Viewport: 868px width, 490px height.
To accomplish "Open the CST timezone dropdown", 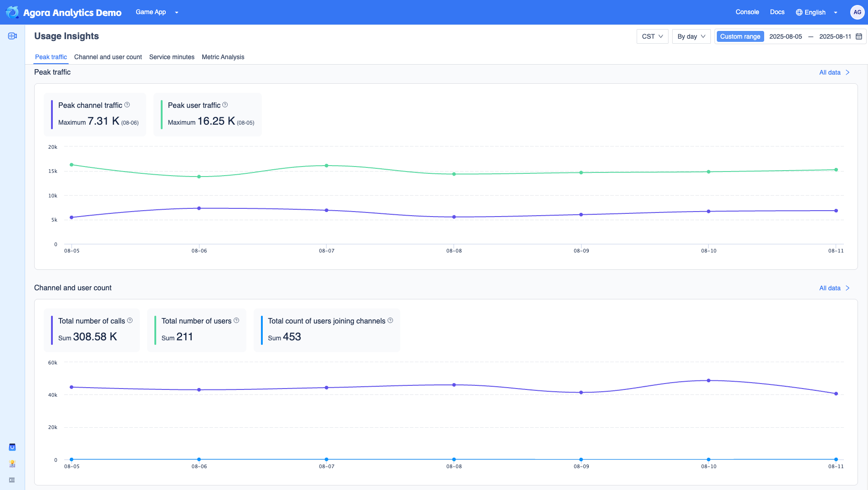I will point(652,36).
